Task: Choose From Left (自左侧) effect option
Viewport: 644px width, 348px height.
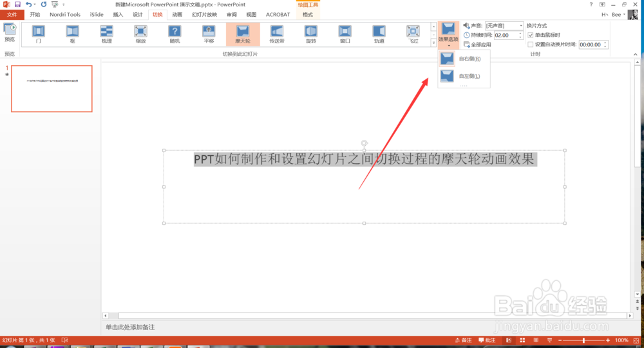Action: pyautogui.click(x=464, y=75)
